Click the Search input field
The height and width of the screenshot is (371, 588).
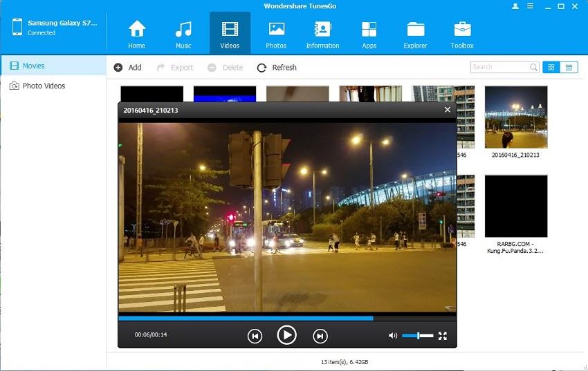(x=499, y=67)
